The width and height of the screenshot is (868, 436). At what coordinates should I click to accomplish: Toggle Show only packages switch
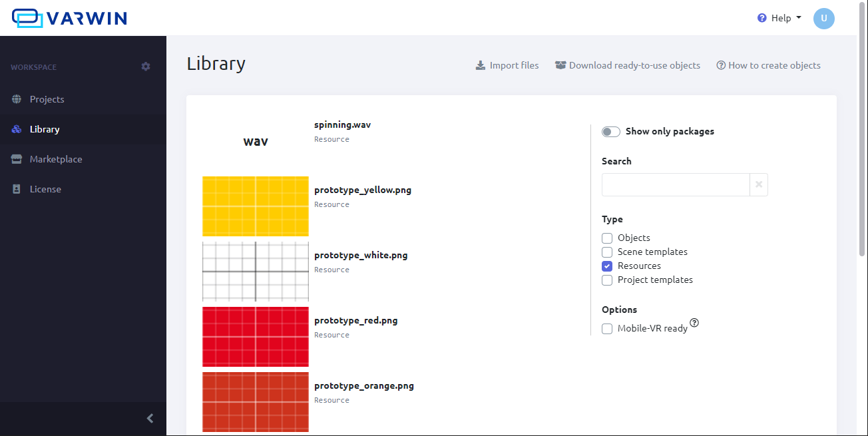[610, 132]
